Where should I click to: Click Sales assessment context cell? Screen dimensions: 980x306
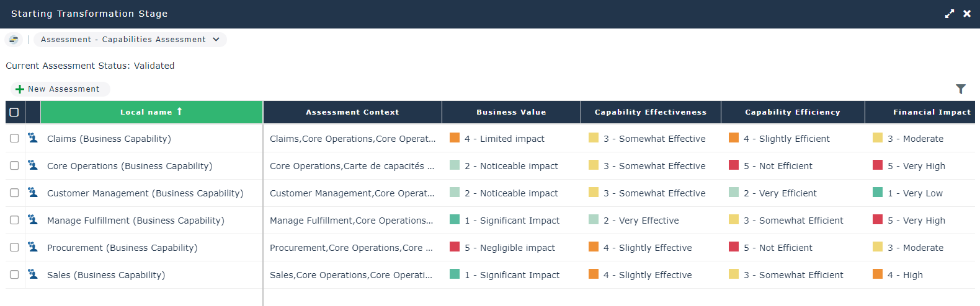351,275
